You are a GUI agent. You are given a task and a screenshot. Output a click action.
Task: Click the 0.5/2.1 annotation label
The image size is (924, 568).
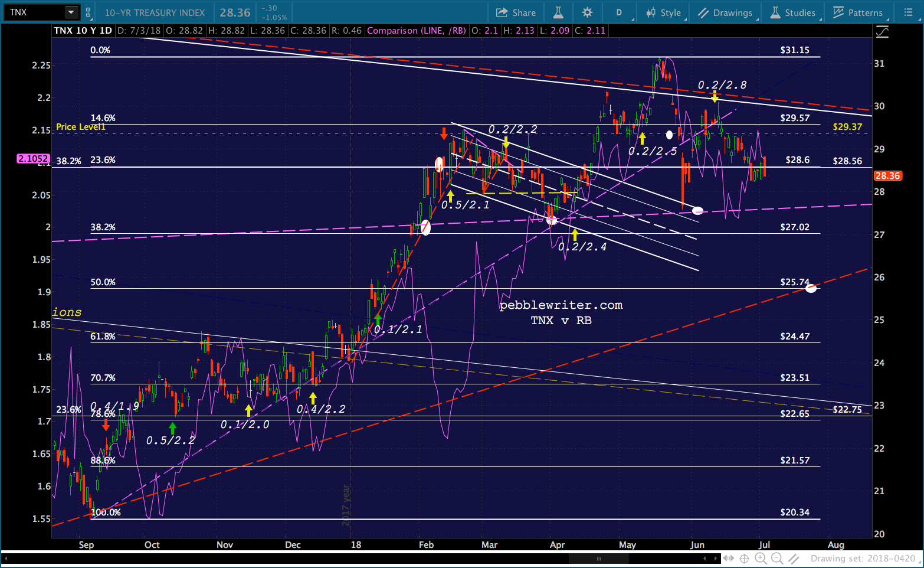point(466,205)
